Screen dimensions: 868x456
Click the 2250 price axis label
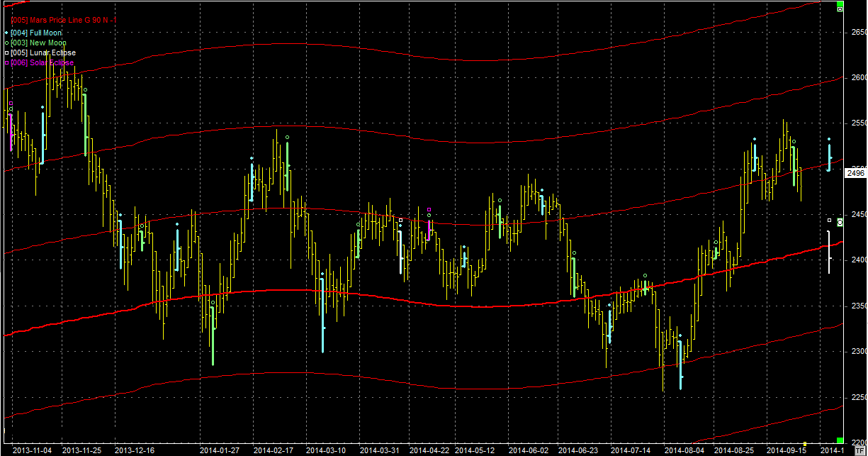pos(858,397)
